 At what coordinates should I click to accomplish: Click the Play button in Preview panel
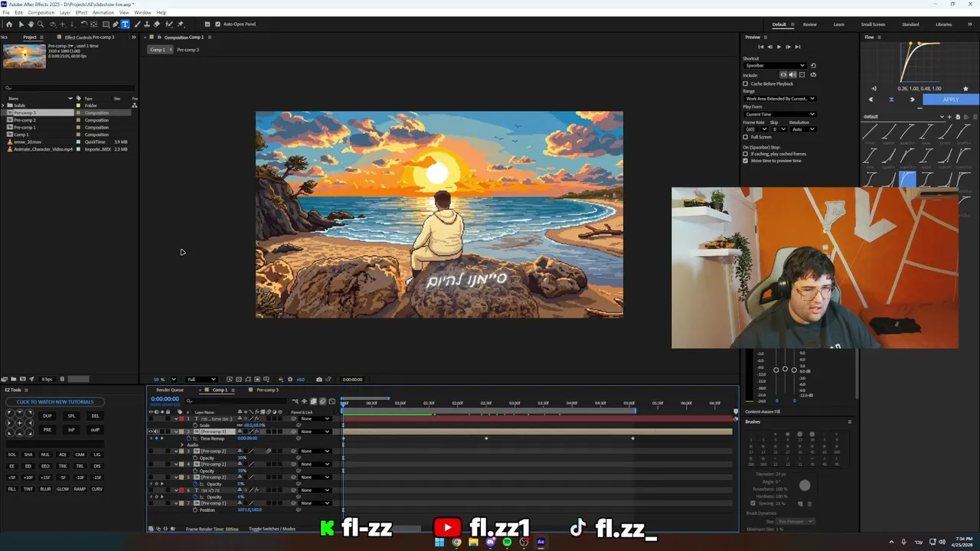(x=779, y=47)
